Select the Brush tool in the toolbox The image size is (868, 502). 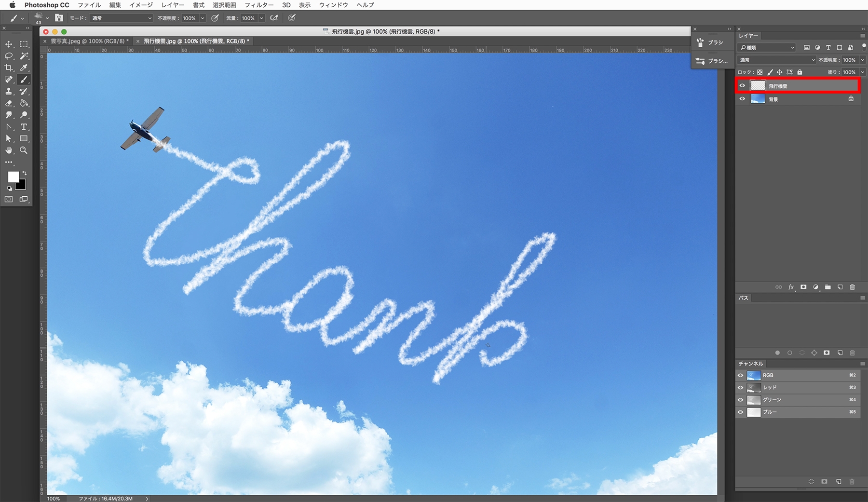coord(24,80)
